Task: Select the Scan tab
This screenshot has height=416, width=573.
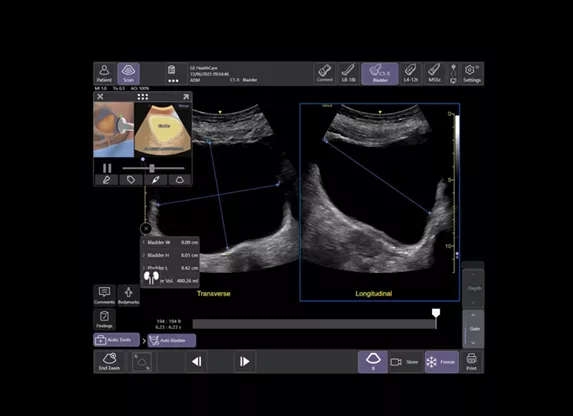Action: click(x=128, y=73)
